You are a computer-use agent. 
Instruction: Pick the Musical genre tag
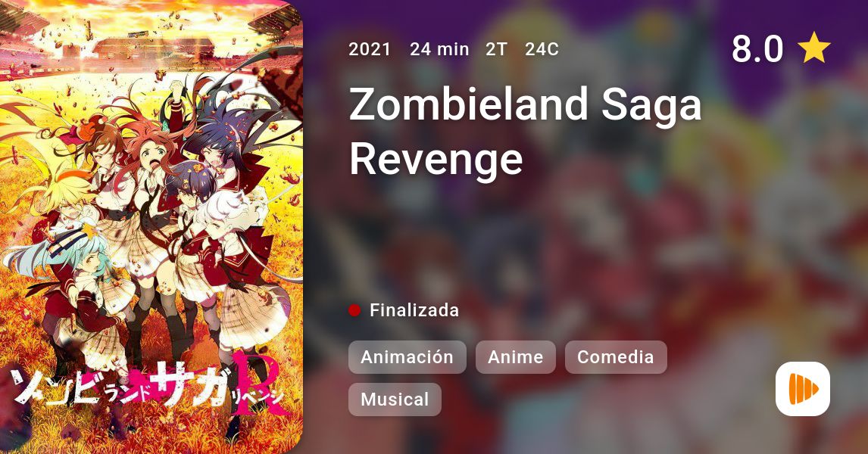click(395, 400)
